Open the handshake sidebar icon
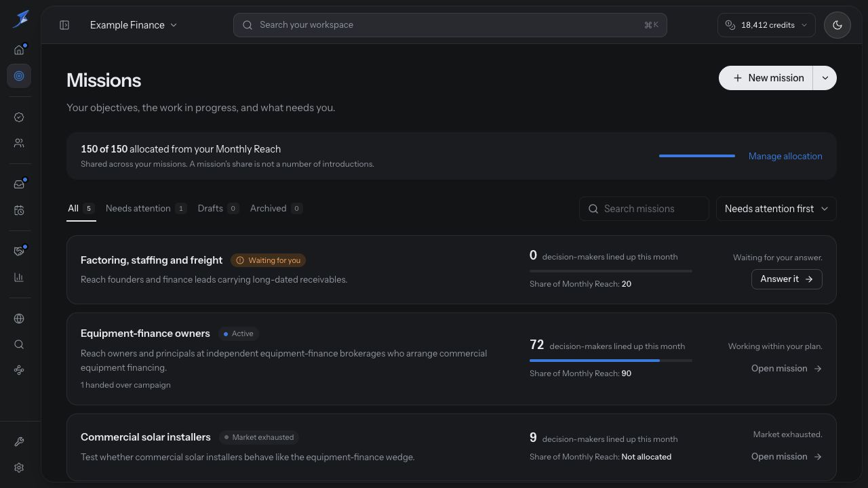This screenshot has height=488, width=868. click(19, 251)
